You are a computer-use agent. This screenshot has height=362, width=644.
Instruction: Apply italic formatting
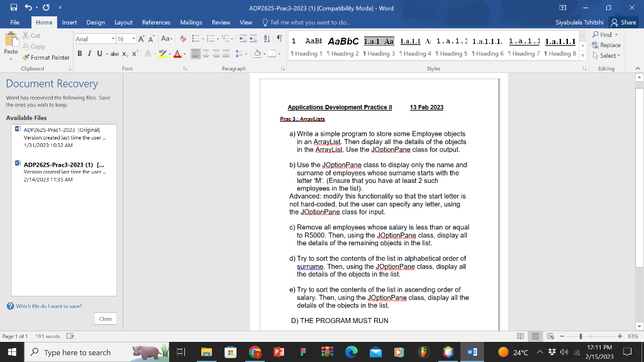[89, 53]
